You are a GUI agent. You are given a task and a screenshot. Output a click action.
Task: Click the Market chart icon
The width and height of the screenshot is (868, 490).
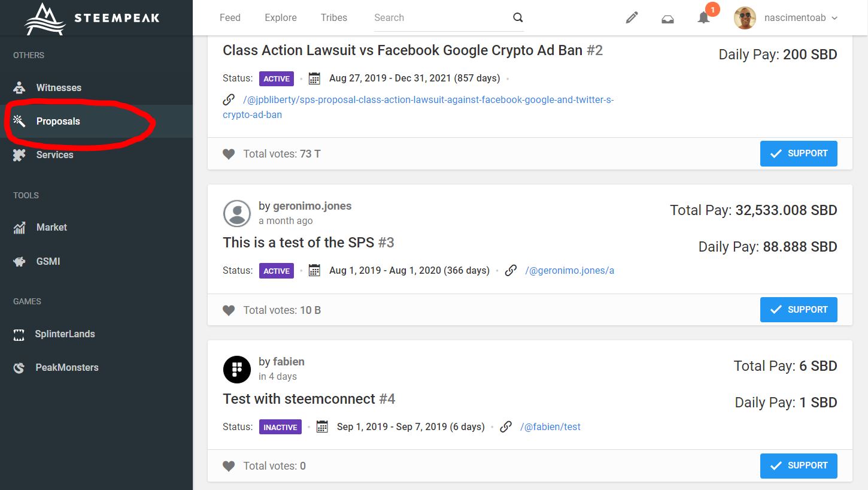(19, 228)
